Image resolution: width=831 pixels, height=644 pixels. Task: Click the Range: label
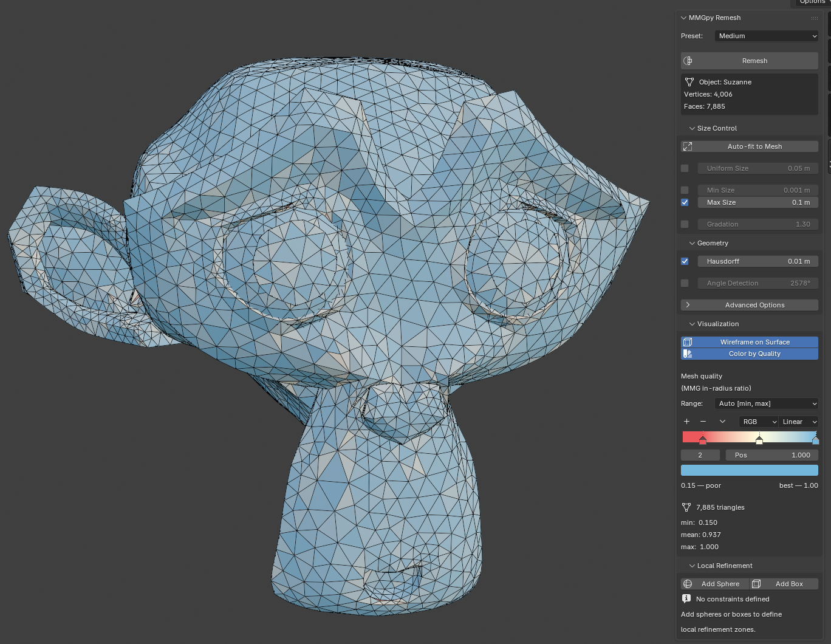click(692, 403)
